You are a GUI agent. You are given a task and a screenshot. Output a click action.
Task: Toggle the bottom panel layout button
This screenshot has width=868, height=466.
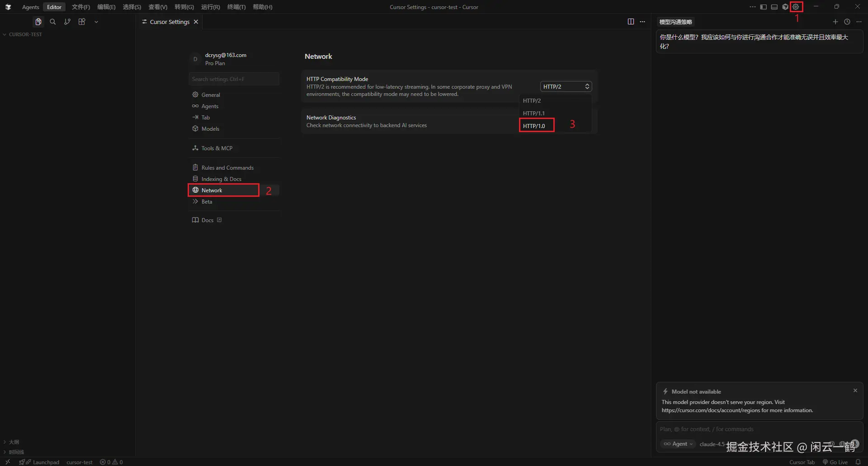[774, 7]
